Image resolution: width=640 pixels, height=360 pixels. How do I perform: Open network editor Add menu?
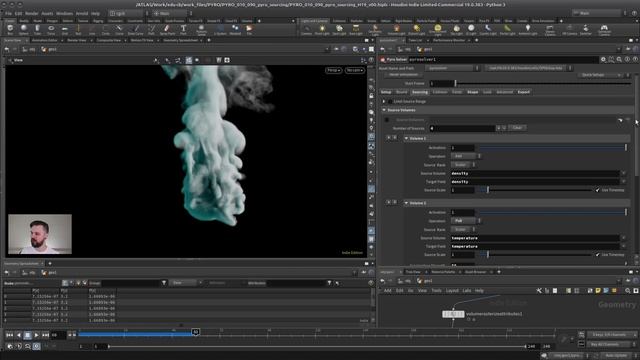[387, 291]
